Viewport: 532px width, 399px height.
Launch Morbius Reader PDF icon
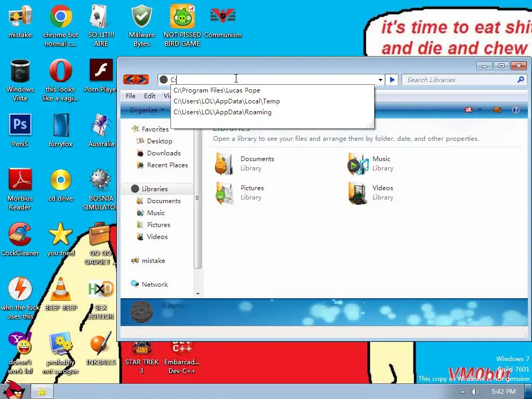pos(20,189)
